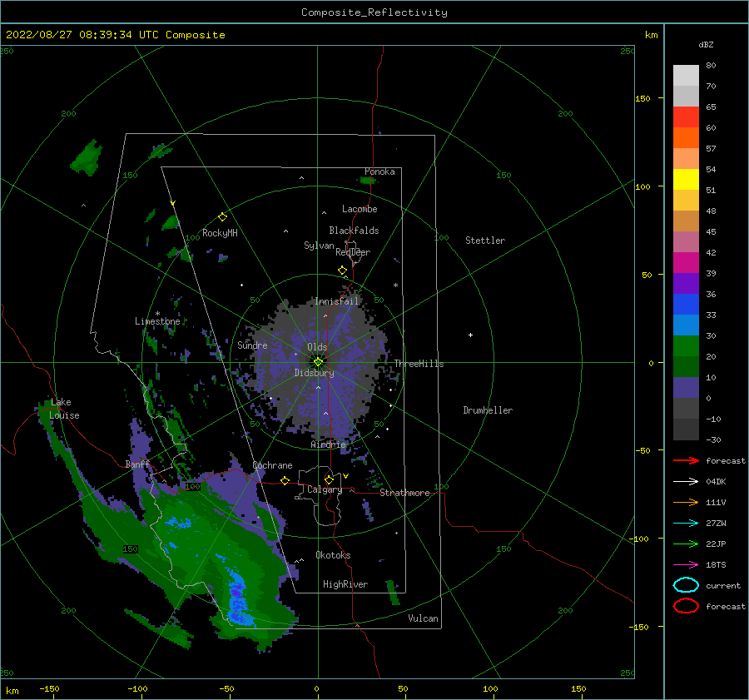Click the white plus marker east of ThreeHills

470,335
